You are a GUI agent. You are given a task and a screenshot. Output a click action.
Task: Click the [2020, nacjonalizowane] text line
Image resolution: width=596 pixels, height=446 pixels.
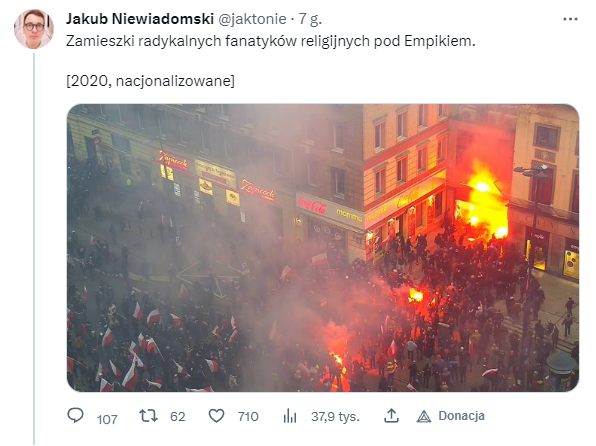(151, 81)
